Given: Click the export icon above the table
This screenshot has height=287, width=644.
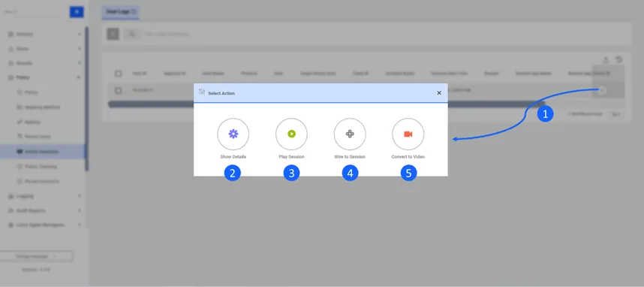Looking at the screenshot, I should [606, 59].
